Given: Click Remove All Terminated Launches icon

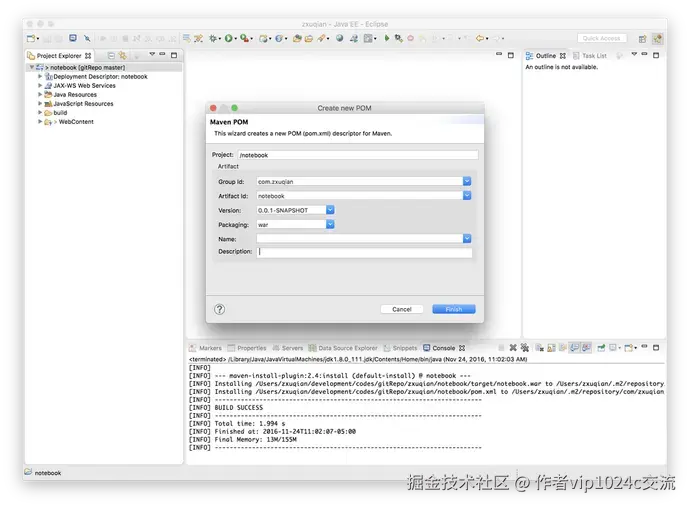Looking at the screenshot, I should point(525,348).
